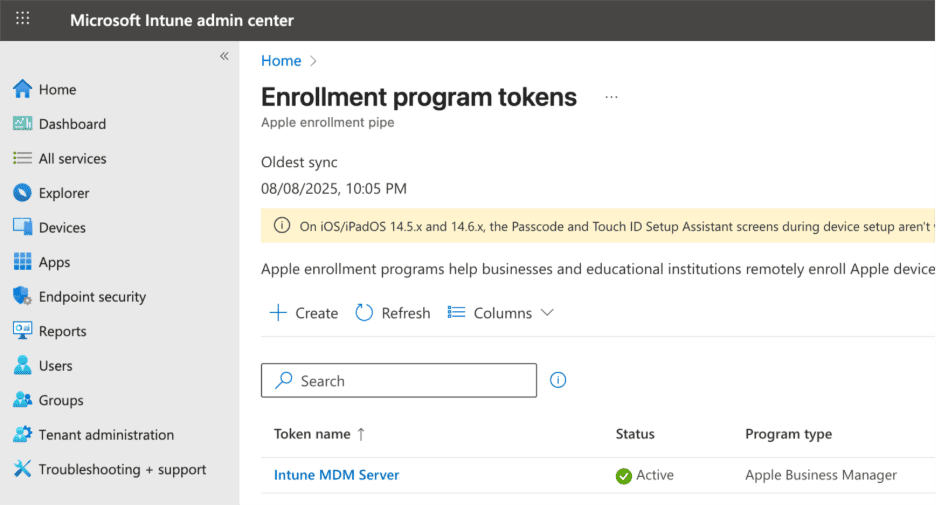Viewport: 936px width, 505px height.
Task: Navigate to Endpoint security
Action: click(x=92, y=297)
